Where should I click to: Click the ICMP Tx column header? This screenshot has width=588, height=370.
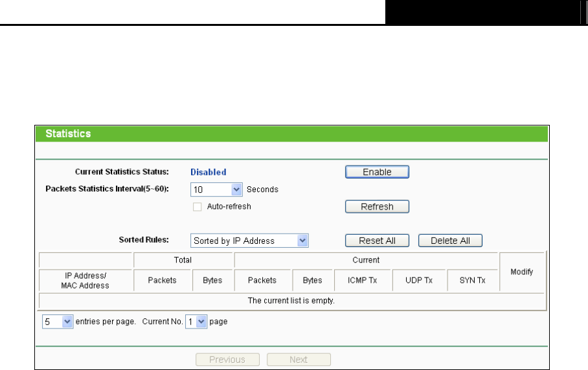click(x=362, y=280)
